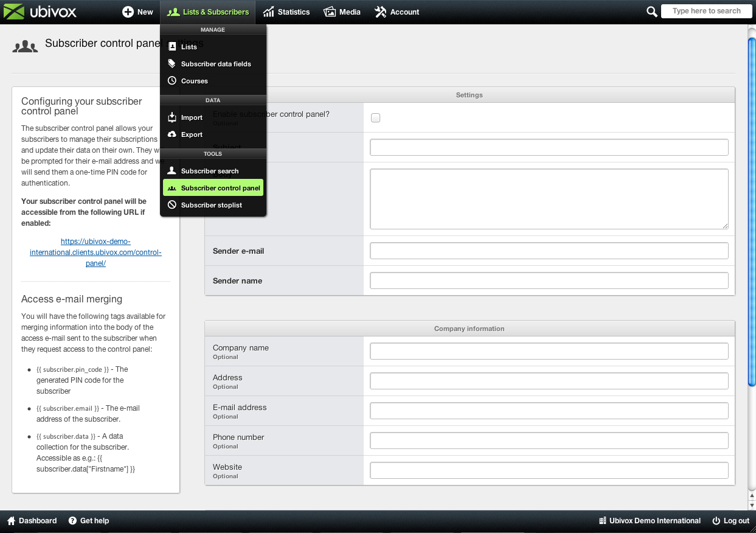Image resolution: width=756 pixels, height=533 pixels.
Task: Click the Account tools icon
Action: coord(381,12)
